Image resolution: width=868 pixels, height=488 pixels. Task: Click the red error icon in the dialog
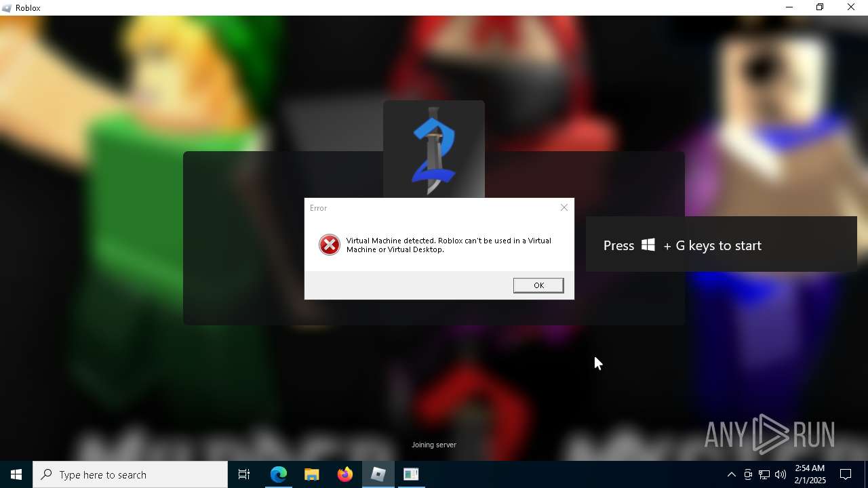[x=330, y=245]
